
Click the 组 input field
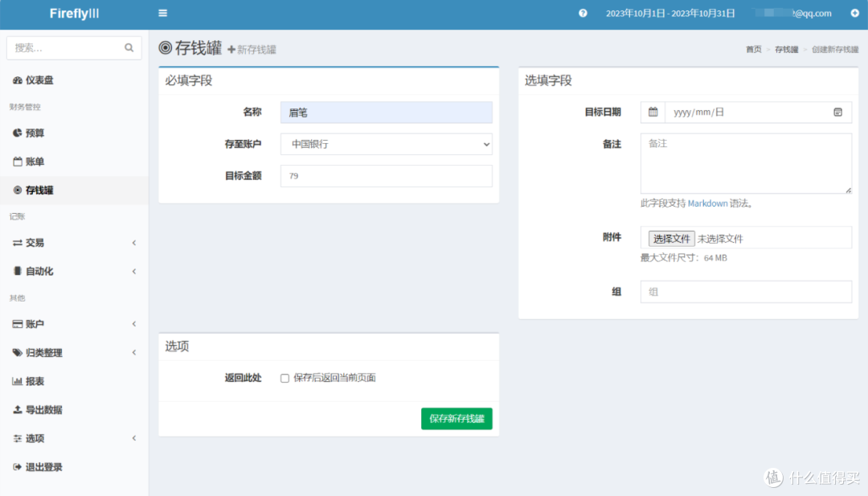[x=746, y=292]
